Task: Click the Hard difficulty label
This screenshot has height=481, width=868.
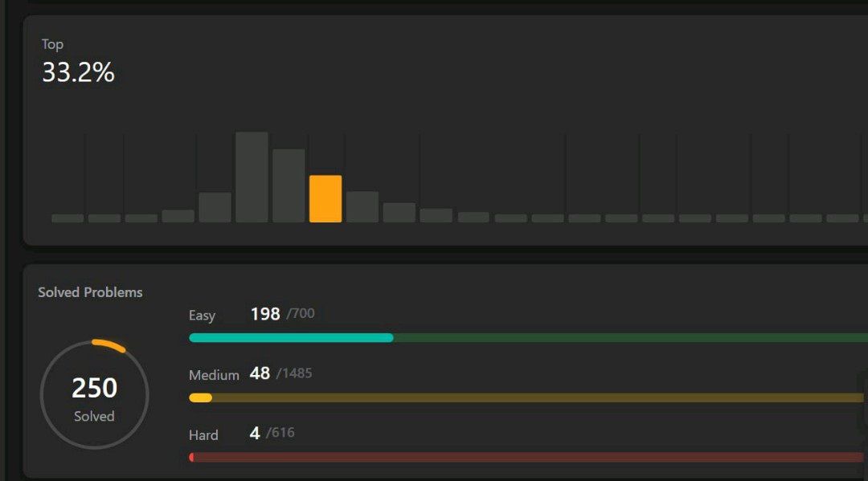Action: point(203,435)
